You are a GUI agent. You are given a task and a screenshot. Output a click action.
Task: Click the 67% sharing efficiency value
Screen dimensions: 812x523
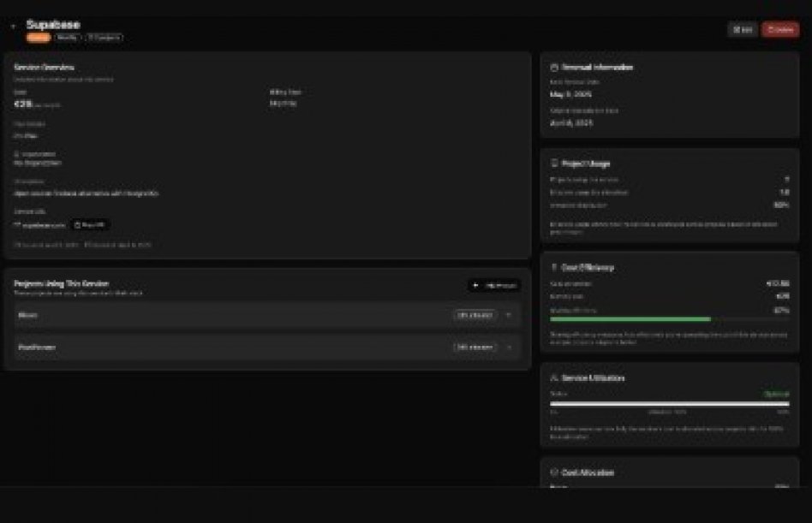coord(781,311)
